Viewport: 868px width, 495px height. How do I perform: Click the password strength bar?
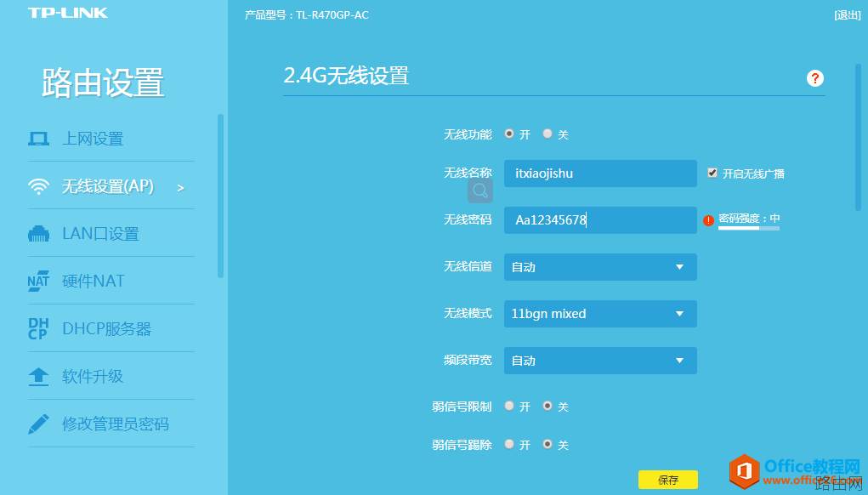click(749, 228)
